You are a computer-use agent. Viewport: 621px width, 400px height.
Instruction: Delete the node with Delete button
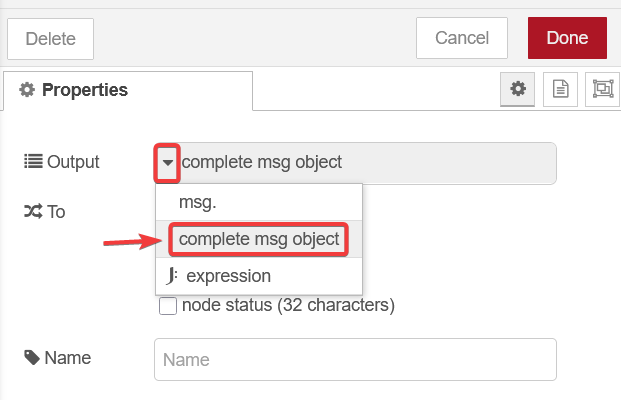[x=50, y=39]
